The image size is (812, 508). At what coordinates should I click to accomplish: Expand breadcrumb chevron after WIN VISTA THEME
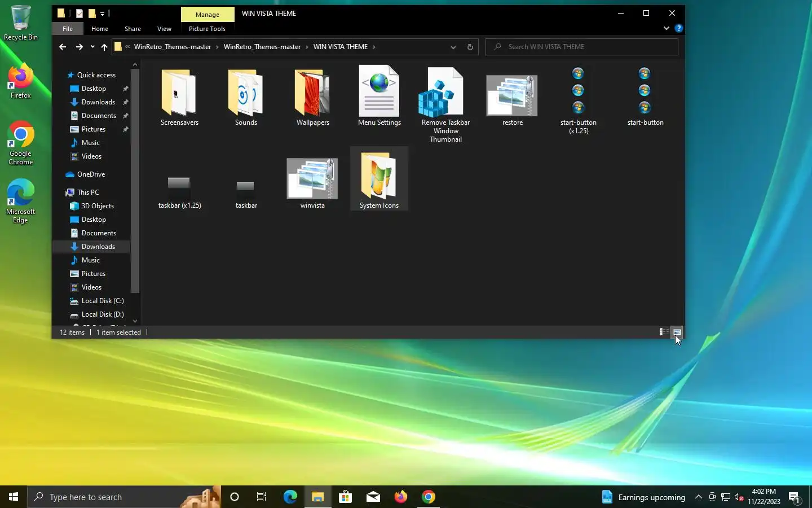coord(374,47)
